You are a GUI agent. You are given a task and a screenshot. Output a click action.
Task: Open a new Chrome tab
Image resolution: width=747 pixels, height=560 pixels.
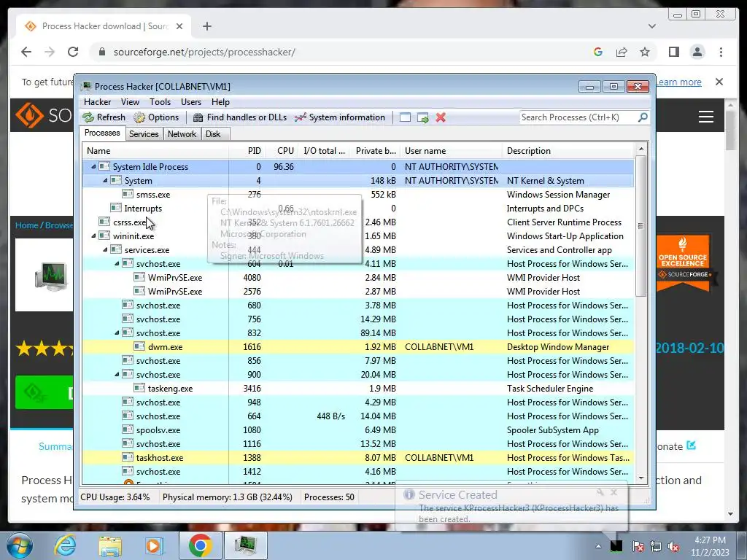(206, 26)
